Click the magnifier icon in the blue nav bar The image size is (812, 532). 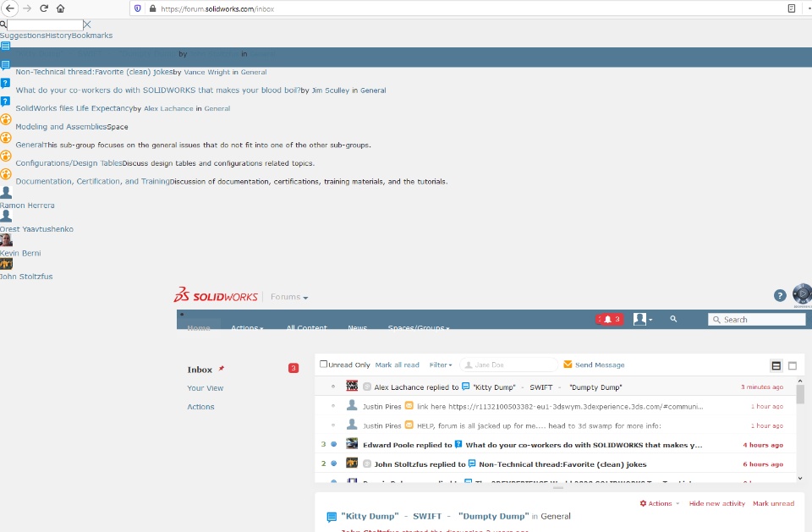pyautogui.click(x=673, y=319)
